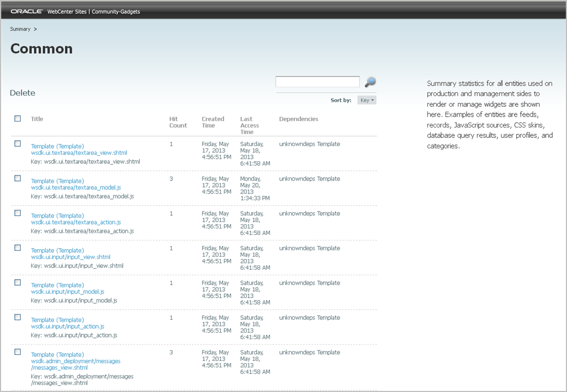Click the Created Time column header

click(213, 122)
